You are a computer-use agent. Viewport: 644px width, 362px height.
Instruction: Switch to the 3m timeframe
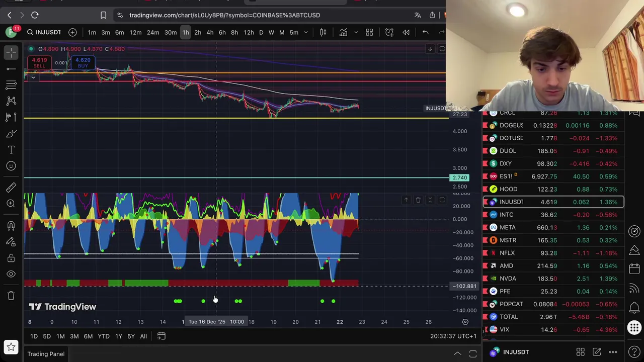click(x=106, y=32)
